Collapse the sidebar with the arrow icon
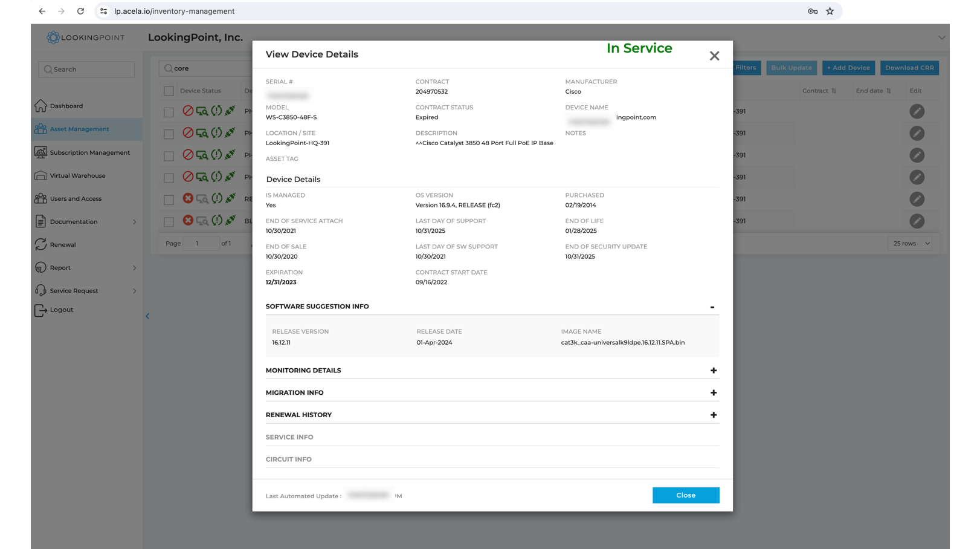 tap(147, 316)
